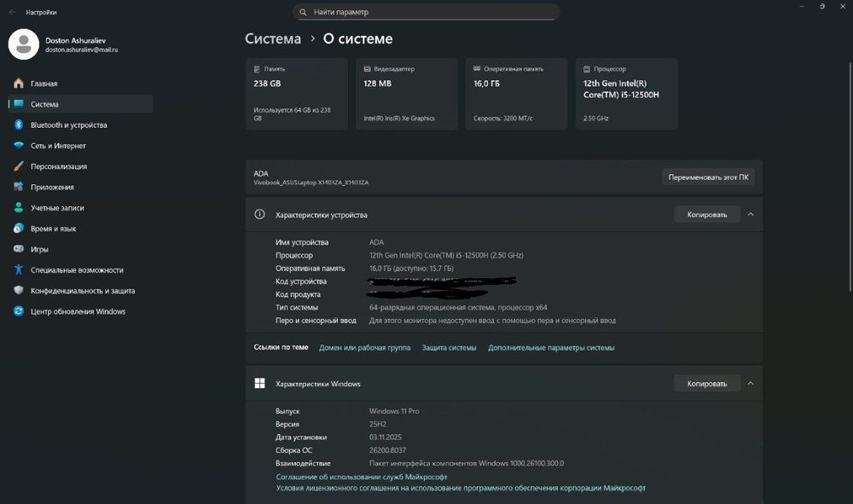This screenshot has height=504, width=853.
Task: Click the Doston Ashuraliev account name
Action: tap(76, 40)
